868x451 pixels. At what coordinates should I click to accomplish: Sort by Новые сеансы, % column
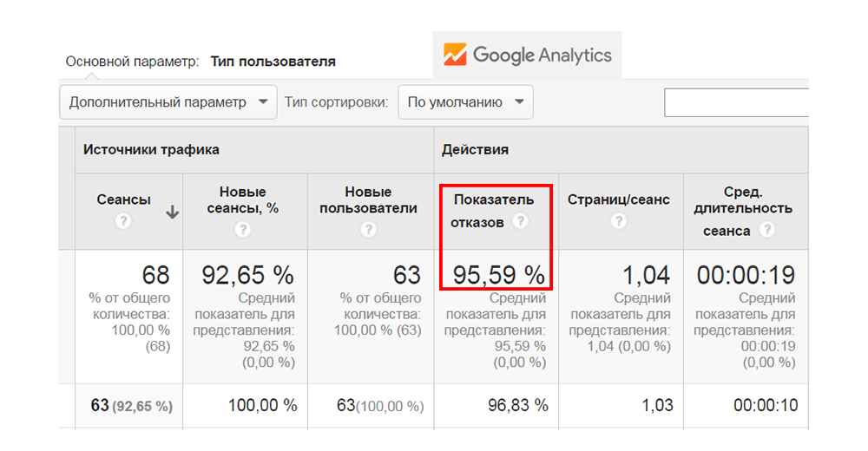(243, 199)
